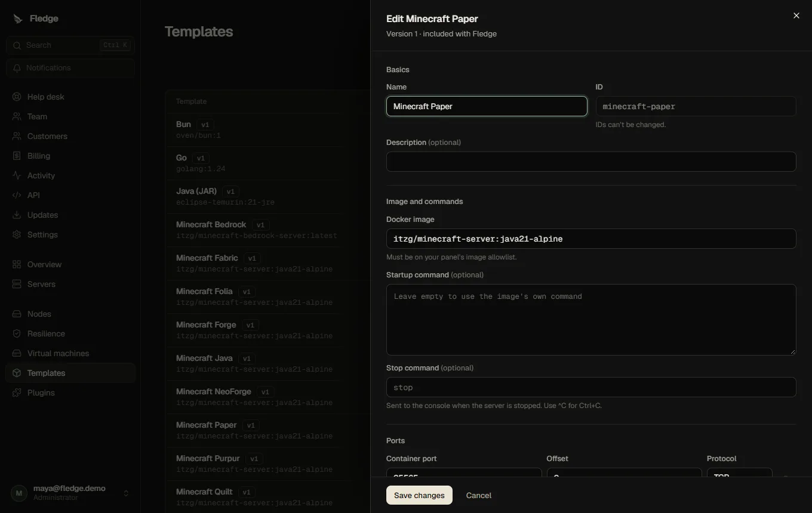The height and width of the screenshot is (513, 812).
Task: Click the Team people icon
Action: point(17,116)
